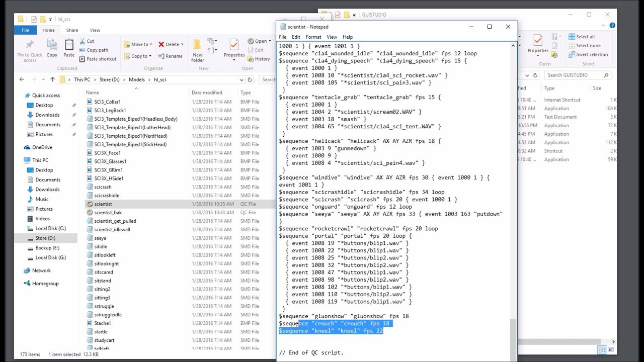The image size is (644, 362).
Task: Switch GUISTUDIO to details view icon
Action: [x=602, y=349]
